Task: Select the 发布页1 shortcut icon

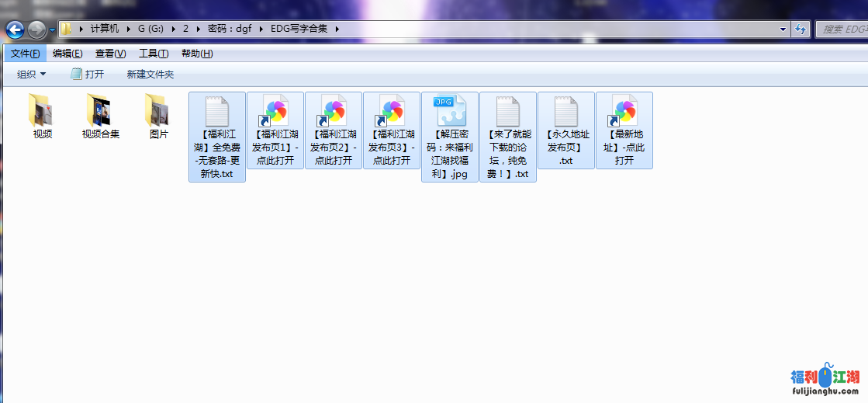Action: (275, 113)
